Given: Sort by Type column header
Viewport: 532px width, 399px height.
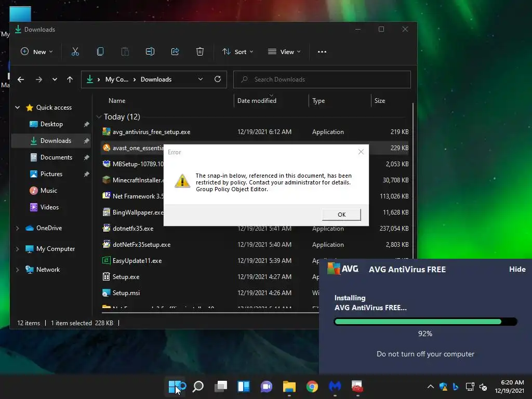Looking at the screenshot, I should [x=318, y=101].
